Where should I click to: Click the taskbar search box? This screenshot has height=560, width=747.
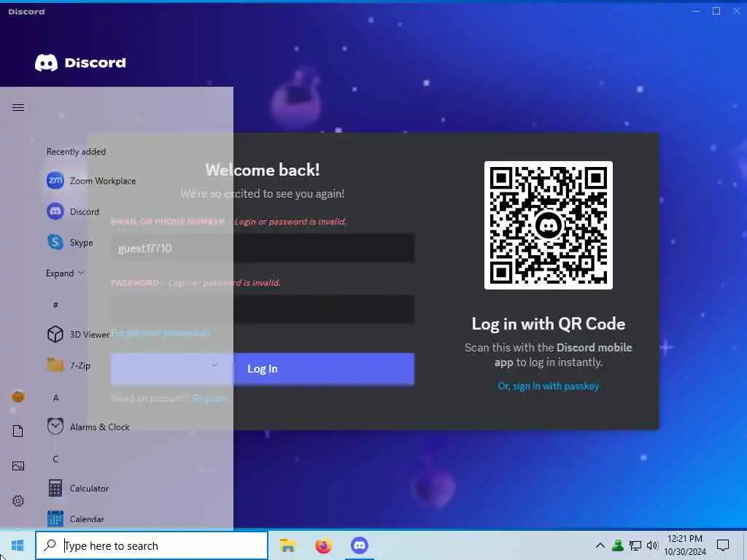[x=152, y=545]
